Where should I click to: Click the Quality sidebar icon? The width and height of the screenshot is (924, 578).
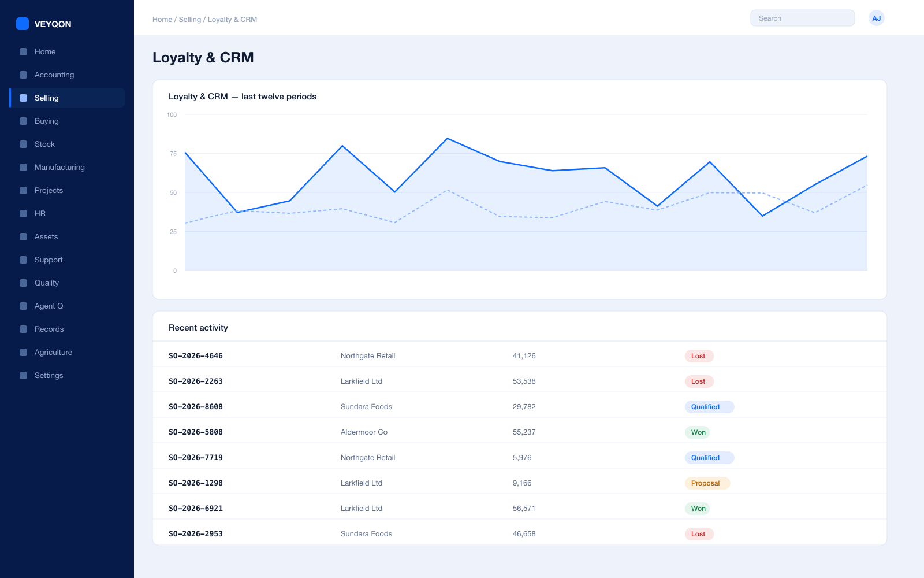click(23, 283)
